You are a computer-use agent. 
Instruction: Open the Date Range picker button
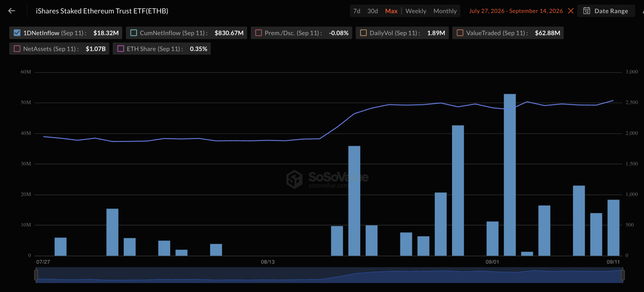[606, 11]
